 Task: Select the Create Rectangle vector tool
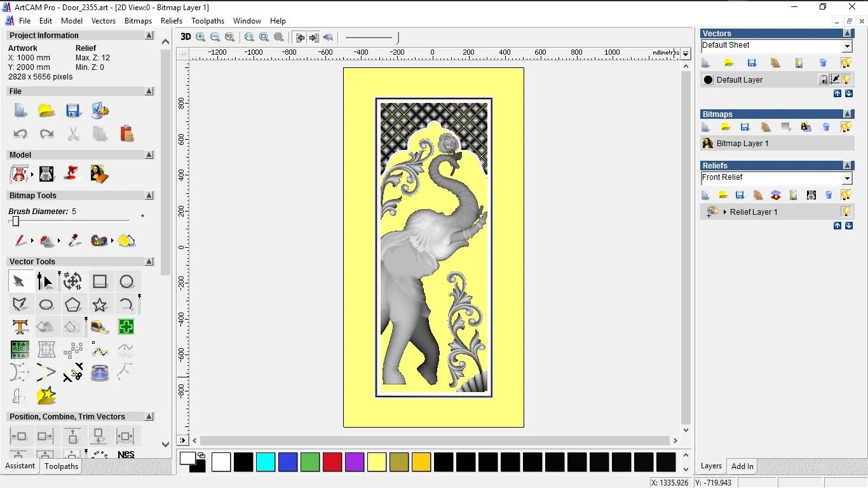[100, 281]
